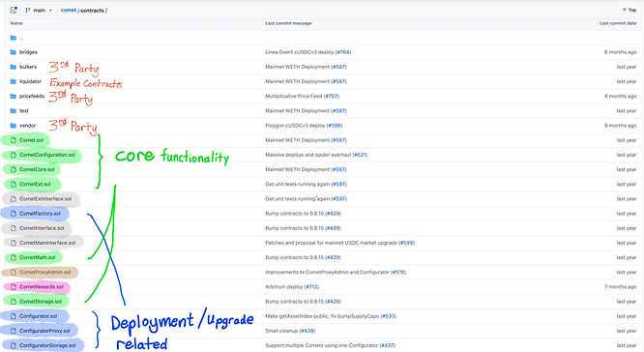Go to comet repository root breadcrumb
This screenshot has width=644, height=352.
tap(69, 11)
